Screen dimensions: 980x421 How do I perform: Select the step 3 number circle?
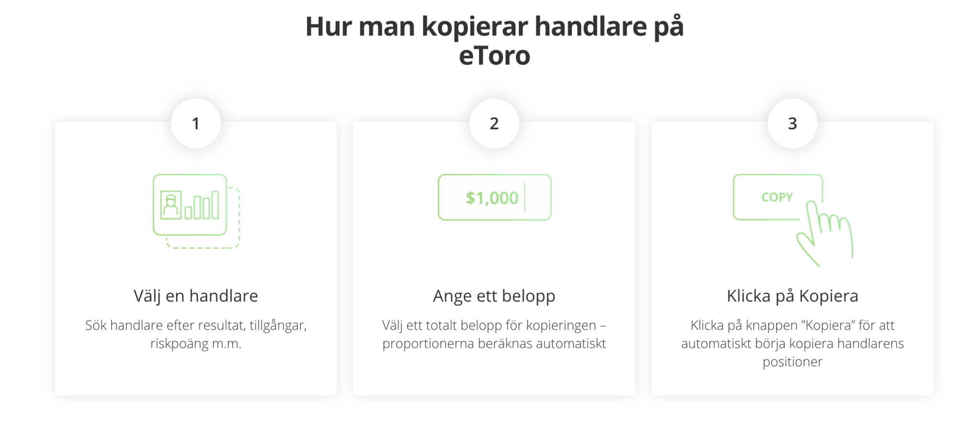(792, 123)
